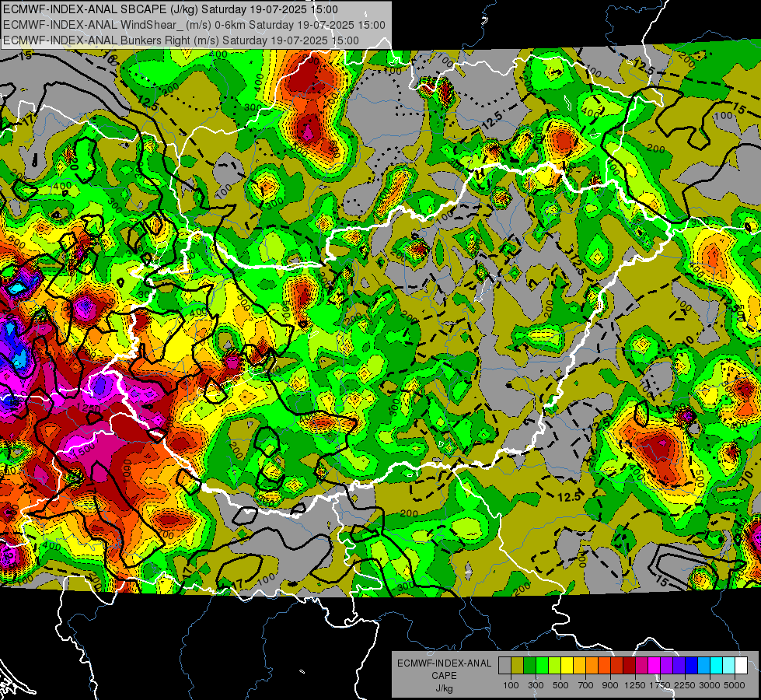761x700 pixels.
Task: Click the 300 value under the legend
Action: coord(536,685)
